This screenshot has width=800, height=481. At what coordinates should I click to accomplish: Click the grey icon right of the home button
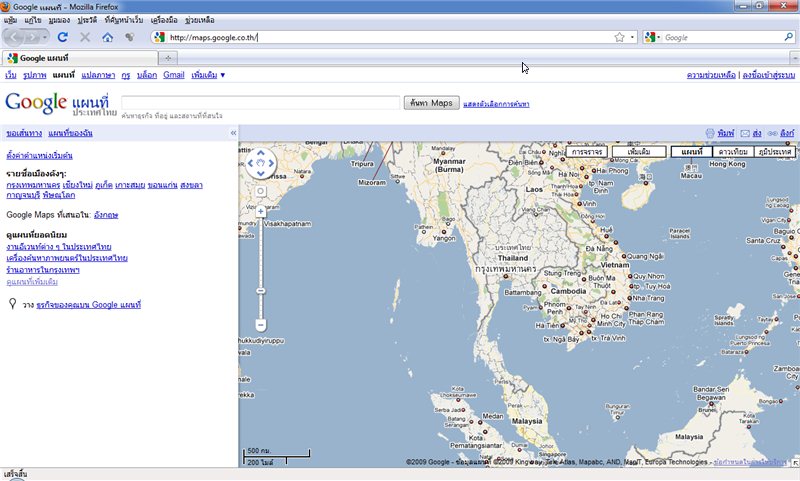pos(130,37)
